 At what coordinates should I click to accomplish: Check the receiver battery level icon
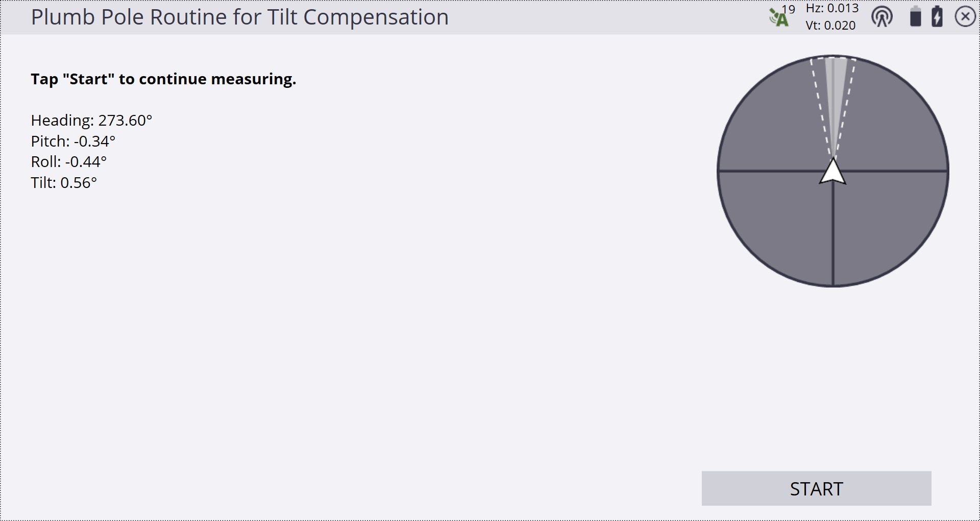(916, 16)
